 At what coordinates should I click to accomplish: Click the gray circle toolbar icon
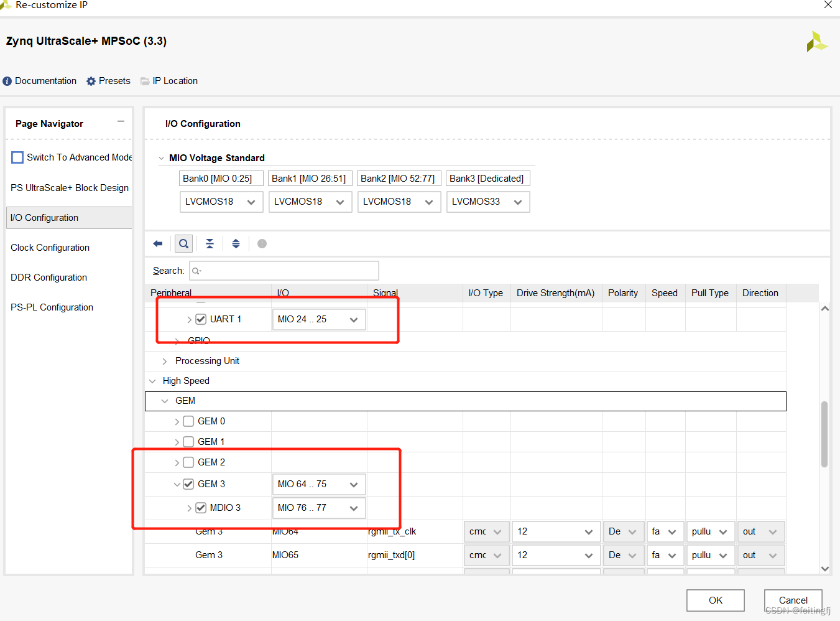click(x=262, y=244)
